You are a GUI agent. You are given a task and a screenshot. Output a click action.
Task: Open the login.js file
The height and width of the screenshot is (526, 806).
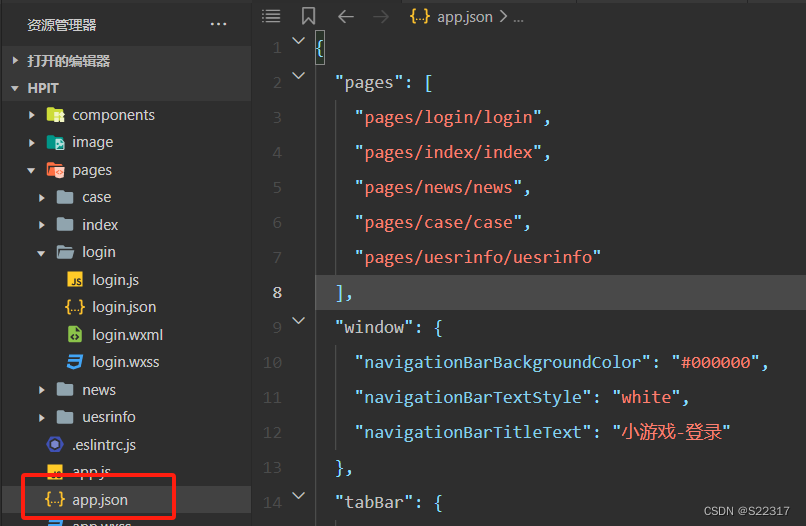tap(116, 280)
